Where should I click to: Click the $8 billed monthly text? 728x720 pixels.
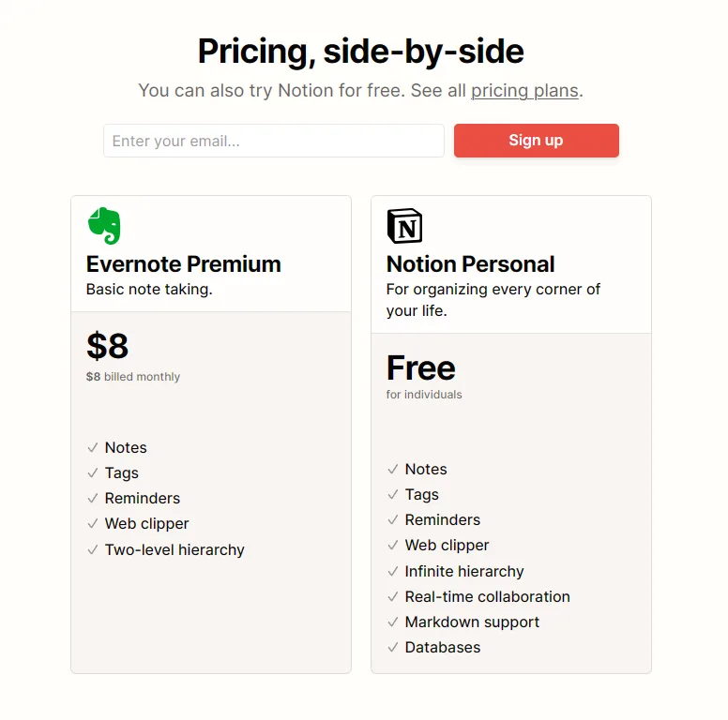[x=133, y=377]
